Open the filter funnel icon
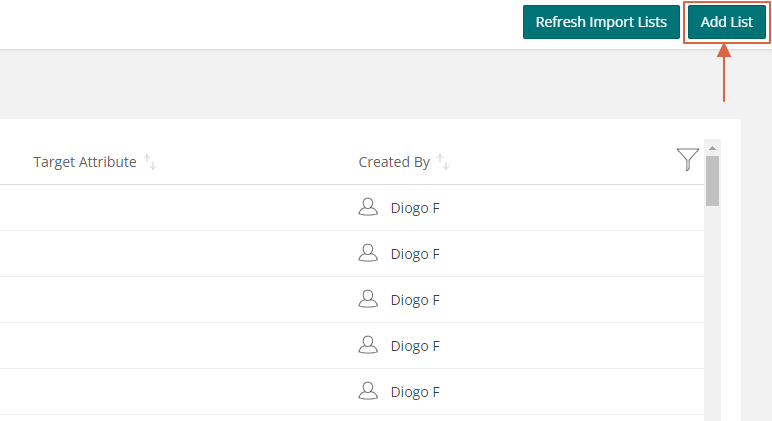Viewport: 772px width, 421px height. pos(687,159)
